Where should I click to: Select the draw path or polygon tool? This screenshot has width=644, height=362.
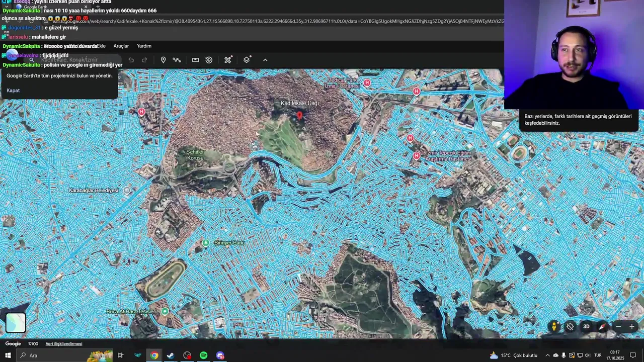tap(177, 60)
